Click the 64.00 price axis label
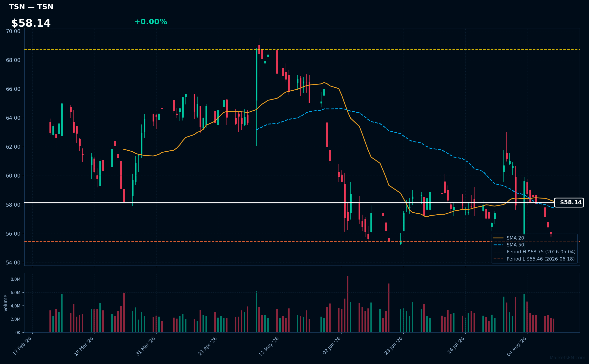This screenshot has height=364, width=589. (x=13, y=118)
